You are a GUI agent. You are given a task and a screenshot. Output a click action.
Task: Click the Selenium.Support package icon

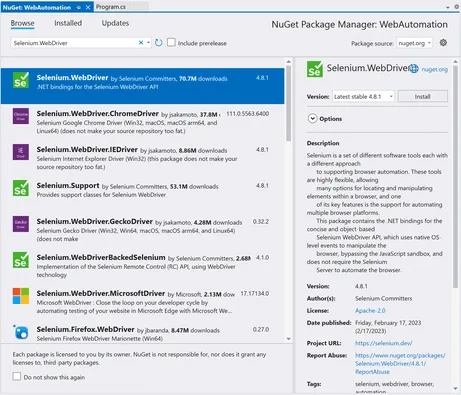tap(21, 188)
